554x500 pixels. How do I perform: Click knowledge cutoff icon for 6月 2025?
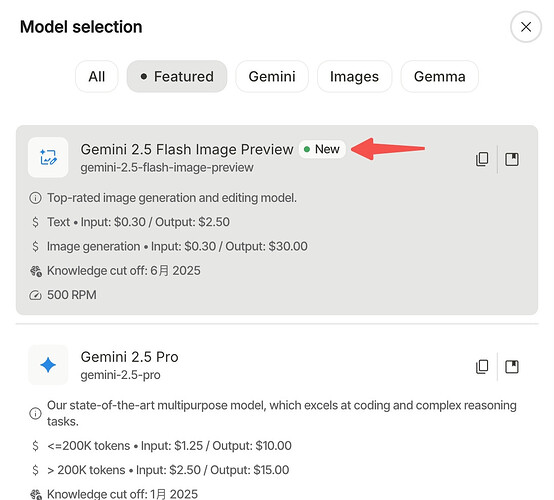[x=36, y=271]
